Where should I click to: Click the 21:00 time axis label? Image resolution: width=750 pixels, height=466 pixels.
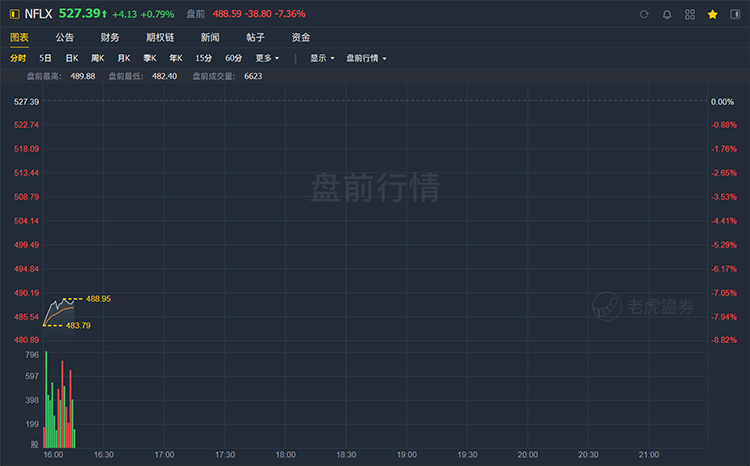coord(649,455)
